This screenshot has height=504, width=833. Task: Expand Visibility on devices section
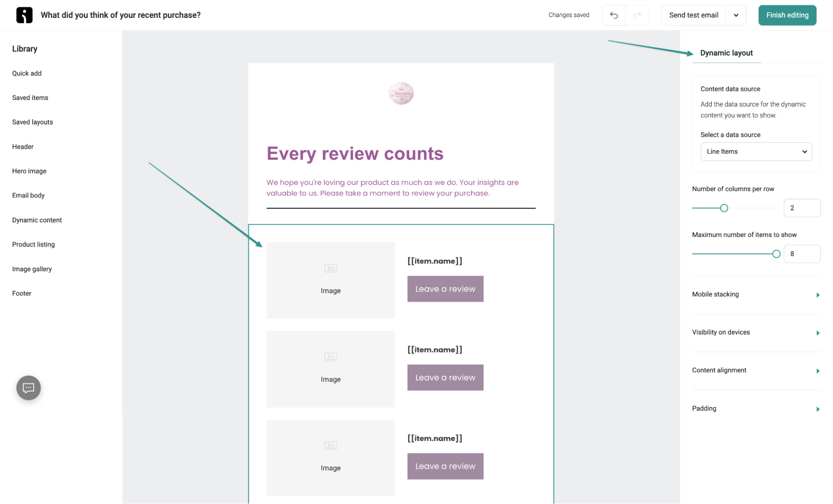pyautogui.click(x=756, y=332)
